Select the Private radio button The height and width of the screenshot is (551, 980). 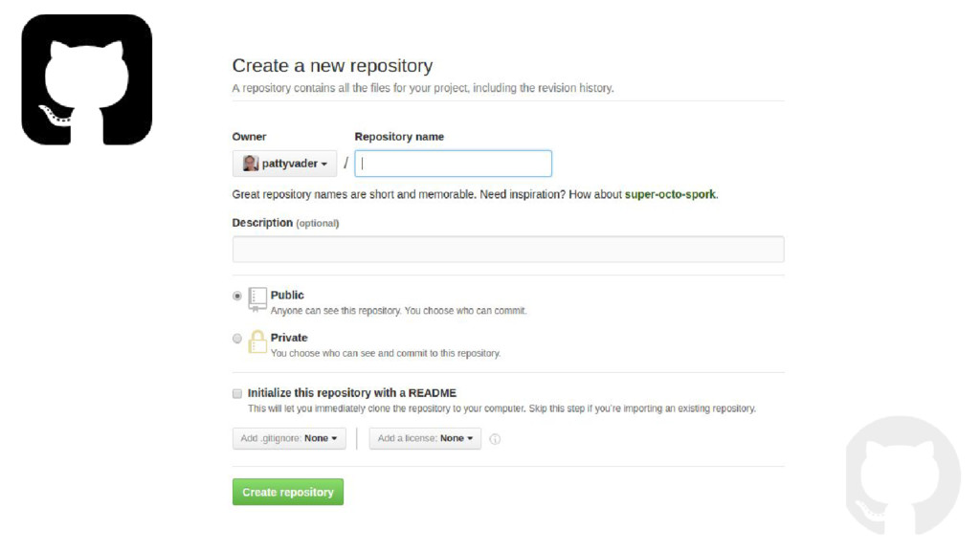[x=237, y=339]
